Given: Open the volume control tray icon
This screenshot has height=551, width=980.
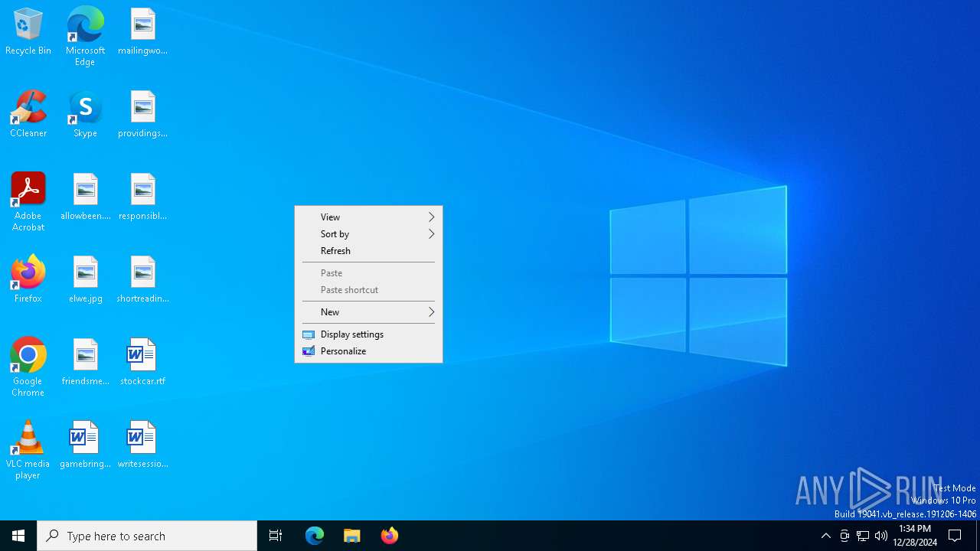Looking at the screenshot, I should [x=881, y=536].
